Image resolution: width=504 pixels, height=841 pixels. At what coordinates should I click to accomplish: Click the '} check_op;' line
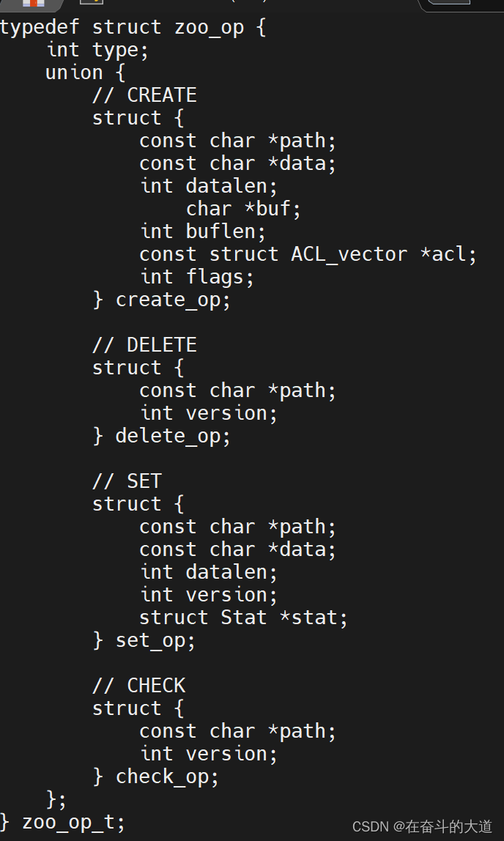point(156,777)
